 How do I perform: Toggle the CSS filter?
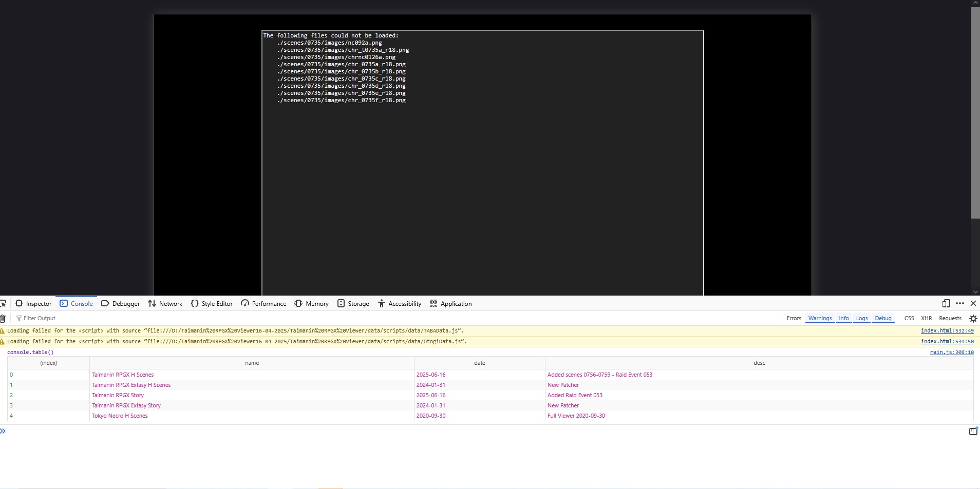pyautogui.click(x=909, y=318)
